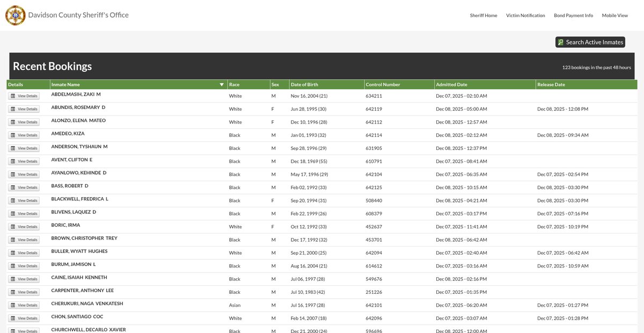Click details icon for Amedeo, Kiza

point(13,135)
